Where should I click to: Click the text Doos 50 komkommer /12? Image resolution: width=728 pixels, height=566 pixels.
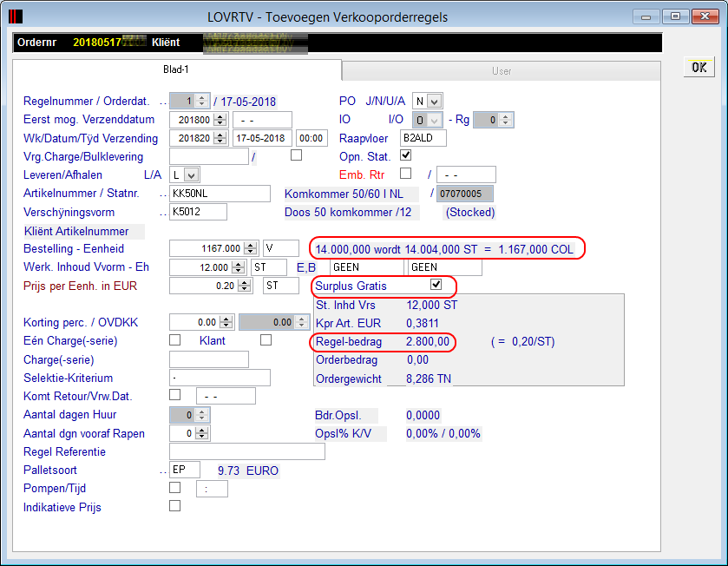click(x=348, y=212)
